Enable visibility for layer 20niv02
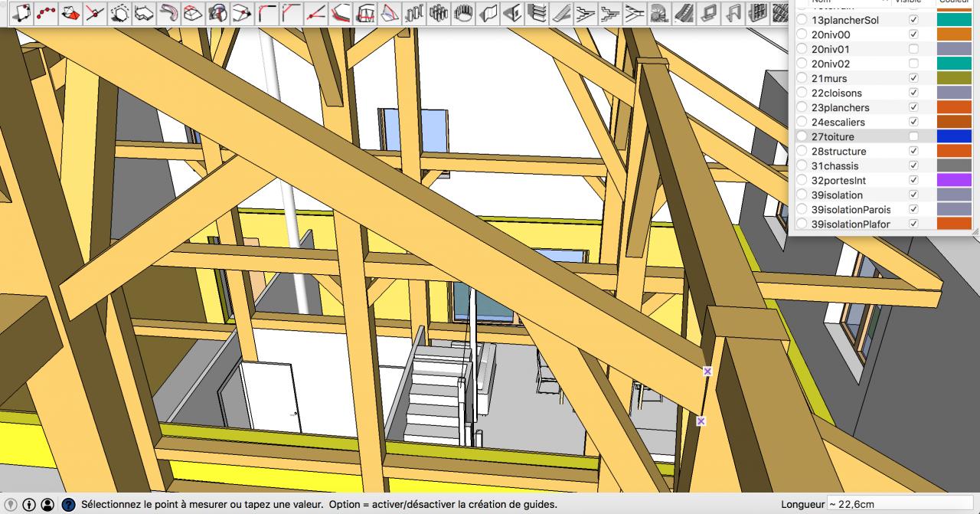 [x=913, y=64]
